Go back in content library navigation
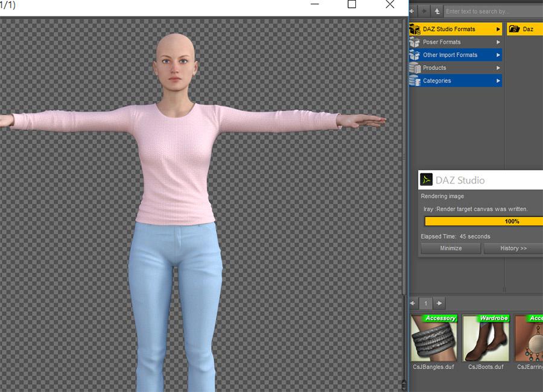 [x=412, y=11]
